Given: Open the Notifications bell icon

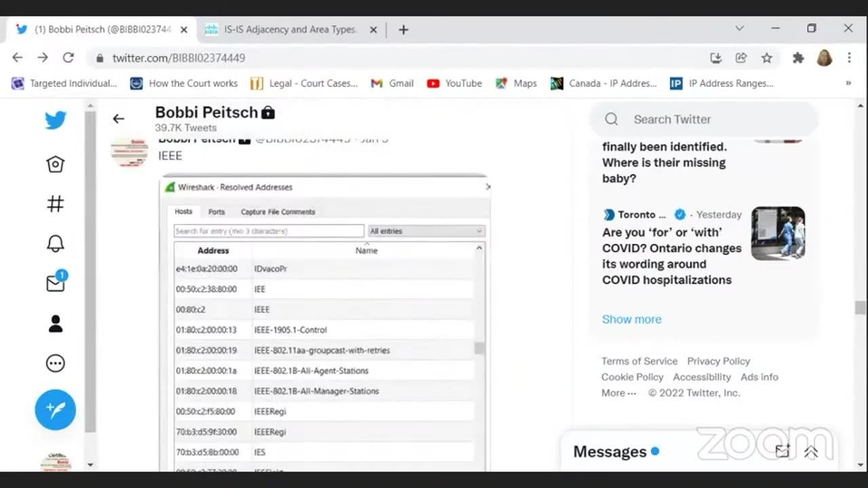Looking at the screenshot, I should coord(56,243).
